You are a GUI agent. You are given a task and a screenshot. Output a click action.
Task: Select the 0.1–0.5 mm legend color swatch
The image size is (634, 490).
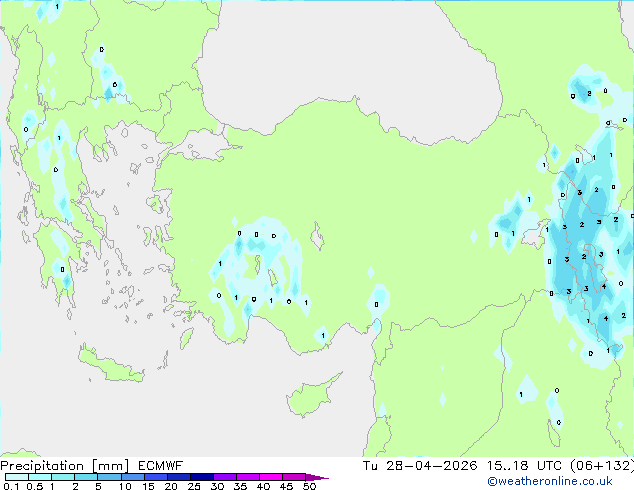(x=17, y=477)
